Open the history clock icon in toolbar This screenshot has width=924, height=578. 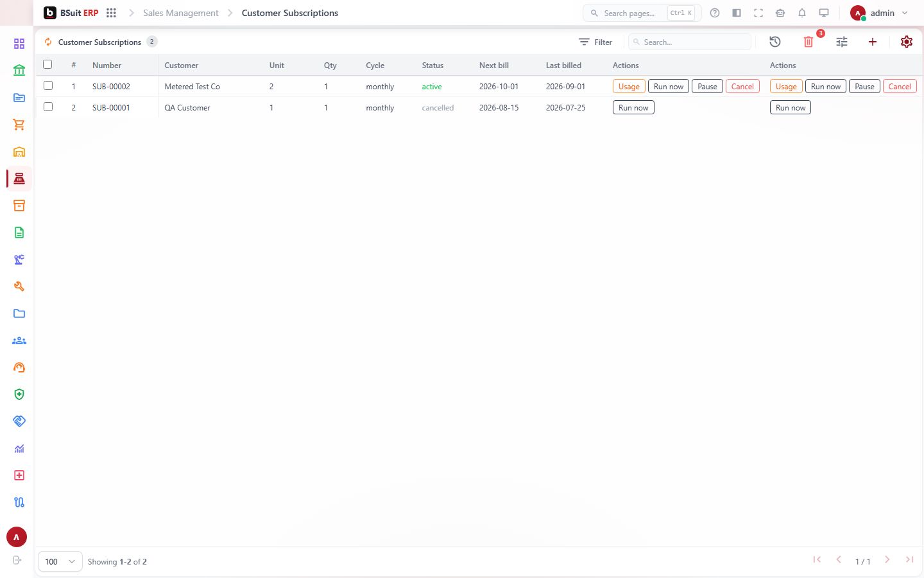click(x=775, y=42)
